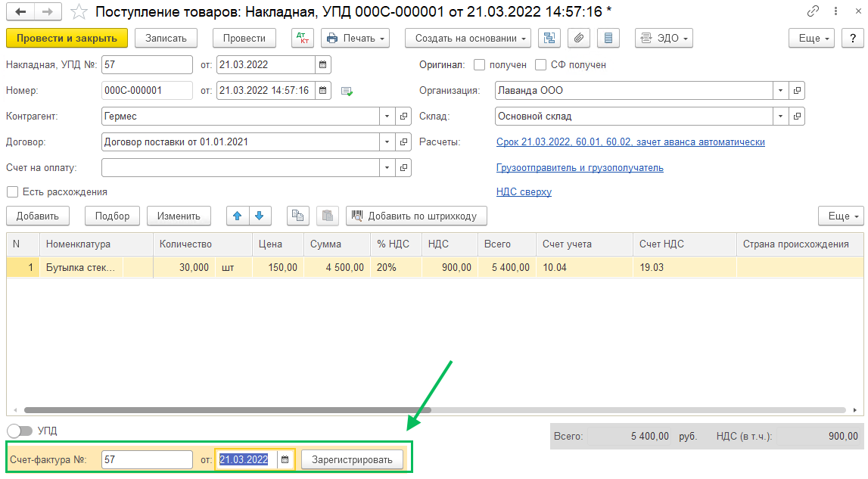The image size is (868, 479).
Task: Click the DtKt postings icon
Action: tap(303, 39)
